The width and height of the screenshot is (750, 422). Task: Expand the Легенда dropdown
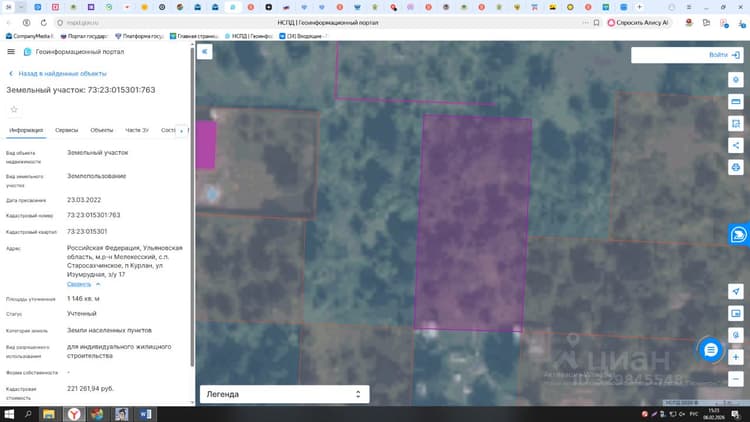pos(284,394)
